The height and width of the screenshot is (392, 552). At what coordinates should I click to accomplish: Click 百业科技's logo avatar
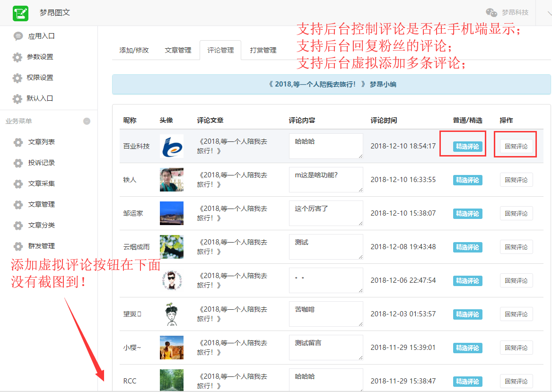point(171,146)
